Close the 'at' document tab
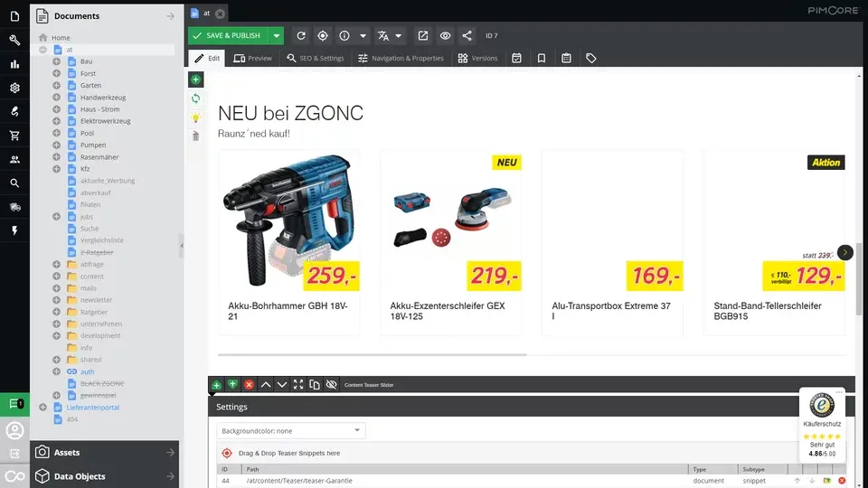 221,14
